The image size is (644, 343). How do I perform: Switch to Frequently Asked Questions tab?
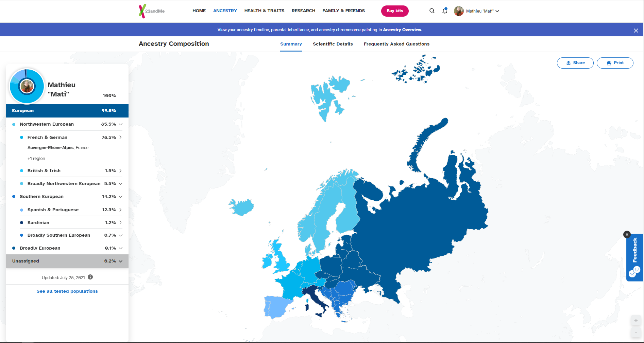click(396, 44)
